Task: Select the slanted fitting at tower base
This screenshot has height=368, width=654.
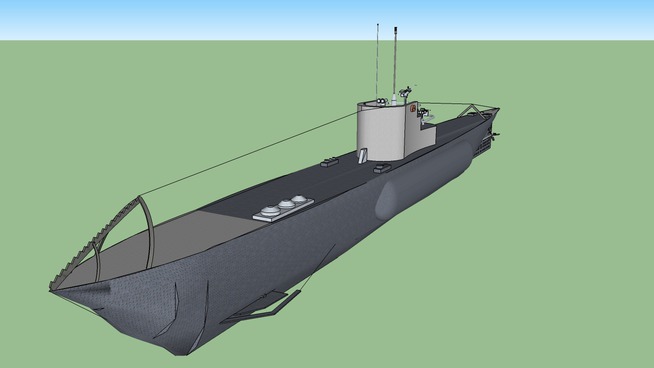Action: [362, 156]
